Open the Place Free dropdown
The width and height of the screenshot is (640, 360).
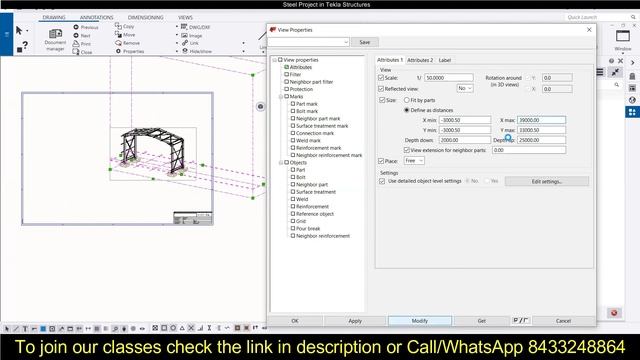pos(414,161)
